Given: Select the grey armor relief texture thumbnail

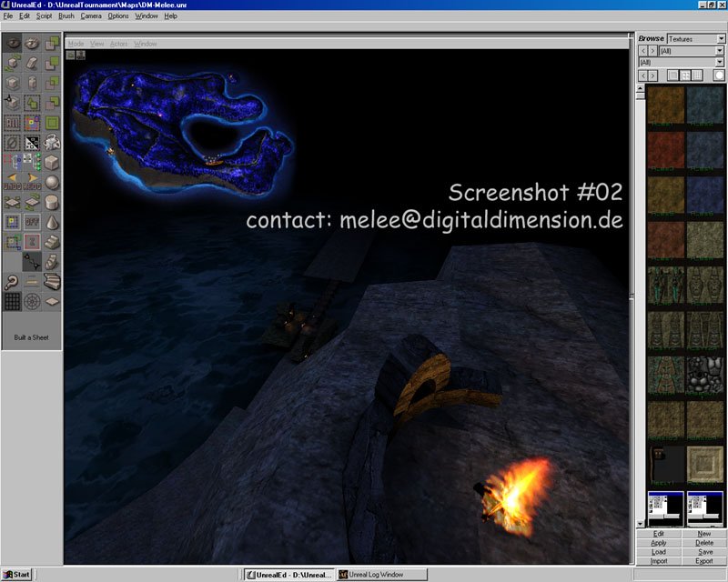Looking at the screenshot, I should click(704, 375).
